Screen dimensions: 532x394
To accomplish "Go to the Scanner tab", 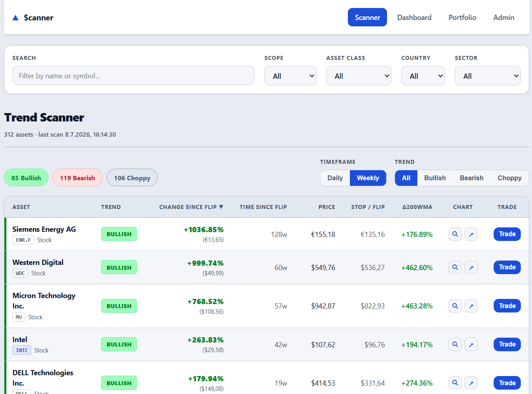I will (367, 17).
